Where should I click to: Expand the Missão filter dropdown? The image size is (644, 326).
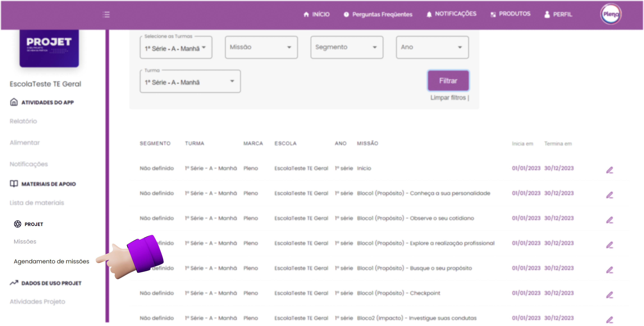tap(261, 47)
